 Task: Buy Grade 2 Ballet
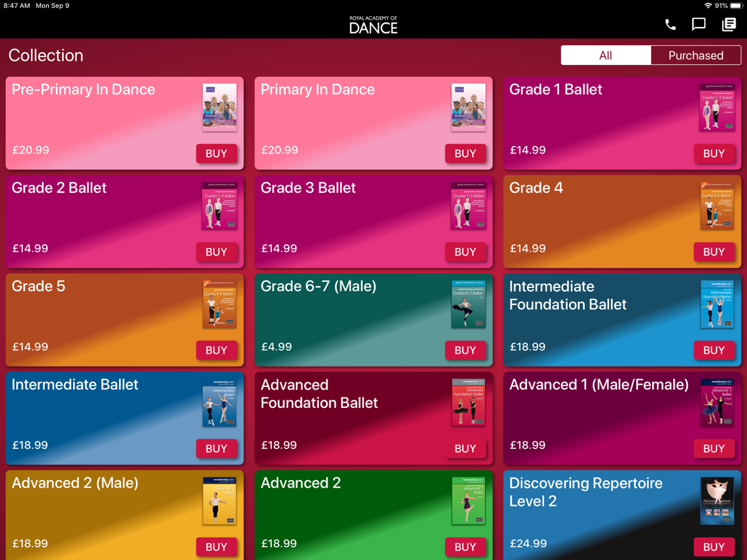click(x=217, y=252)
